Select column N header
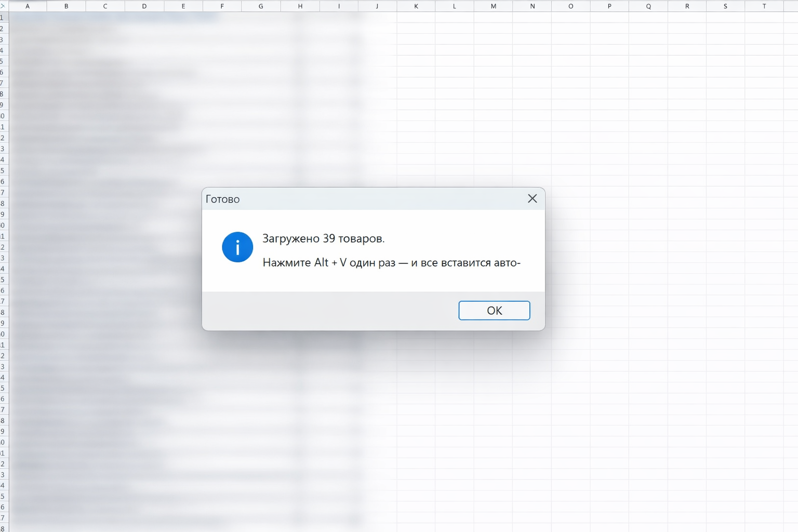Image resolution: width=798 pixels, height=532 pixels. pos(532,6)
